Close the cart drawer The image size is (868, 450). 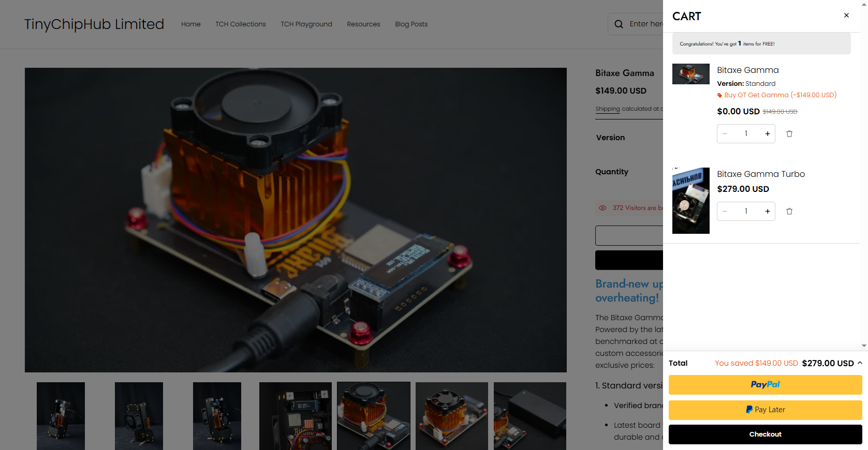pyautogui.click(x=846, y=16)
